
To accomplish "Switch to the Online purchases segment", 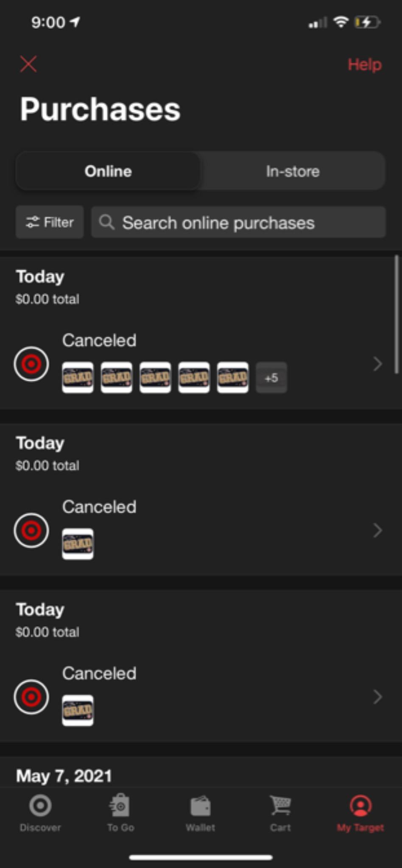I will coord(108,171).
